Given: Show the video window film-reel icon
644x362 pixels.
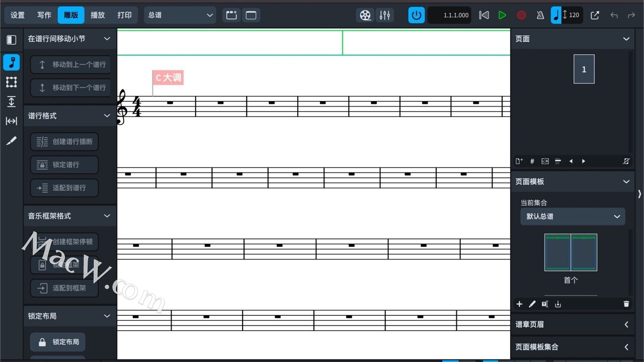Looking at the screenshot, I should pyautogui.click(x=366, y=15).
